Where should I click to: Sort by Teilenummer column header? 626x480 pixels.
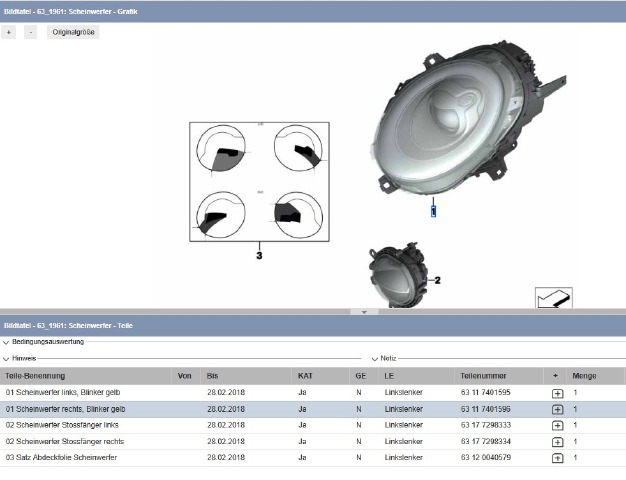[499, 376]
